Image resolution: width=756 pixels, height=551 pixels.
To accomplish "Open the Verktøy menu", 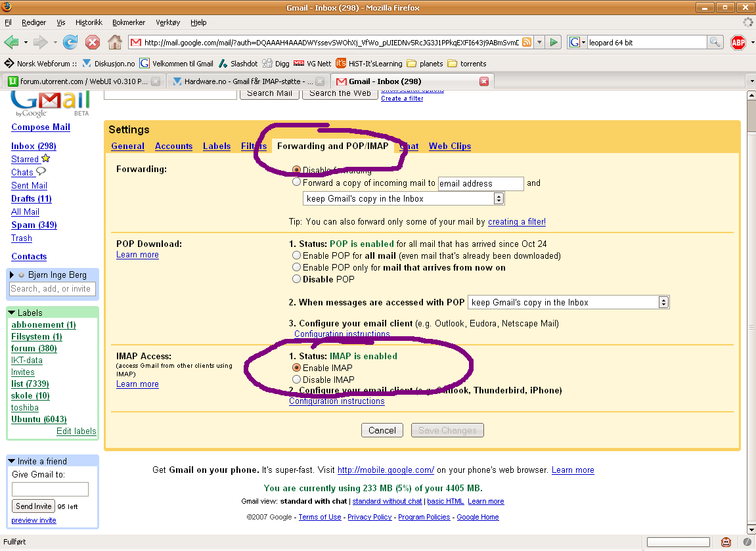I will pyautogui.click(x=167, y=22).
